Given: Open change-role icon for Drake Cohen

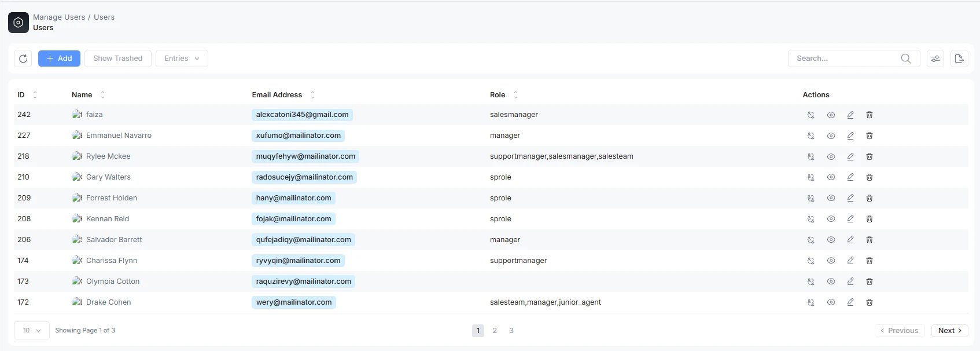Looking at the screenshot, I should (811, 302).
